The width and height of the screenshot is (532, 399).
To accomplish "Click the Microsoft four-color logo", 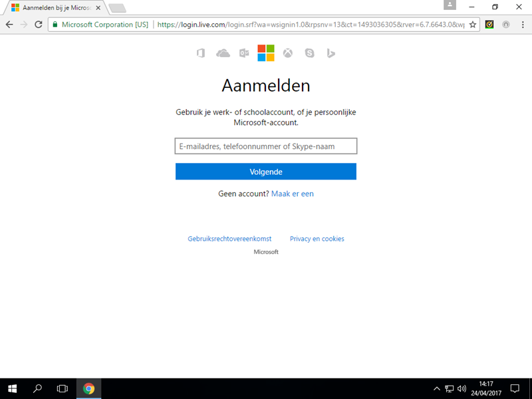I will (266, 53).
